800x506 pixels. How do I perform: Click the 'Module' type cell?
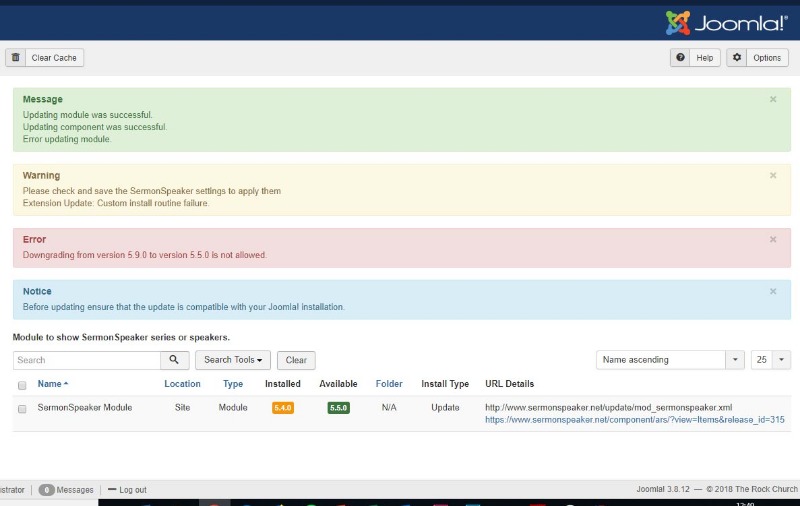pos(233,408)
